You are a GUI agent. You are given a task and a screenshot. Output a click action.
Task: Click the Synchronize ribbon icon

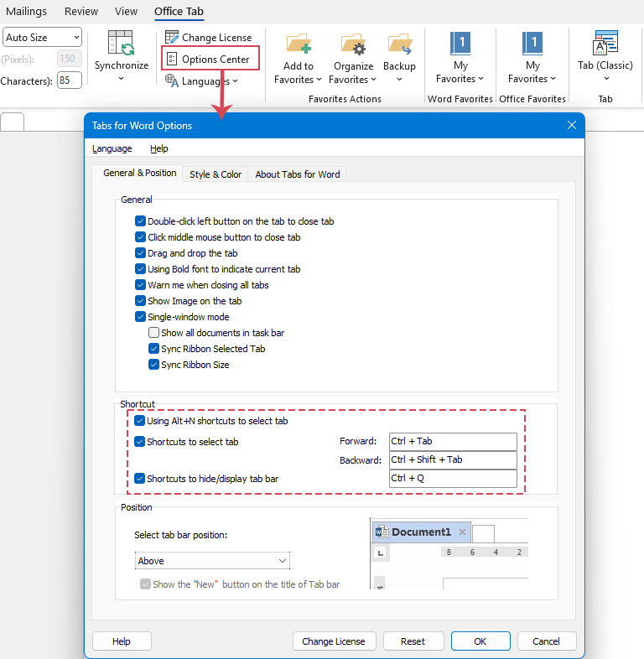pos(121,44)
